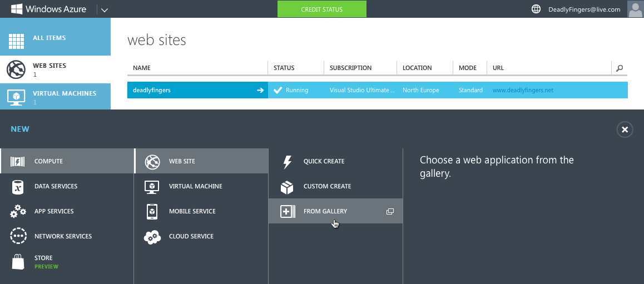Open the Credit Status button

[321, 9]
